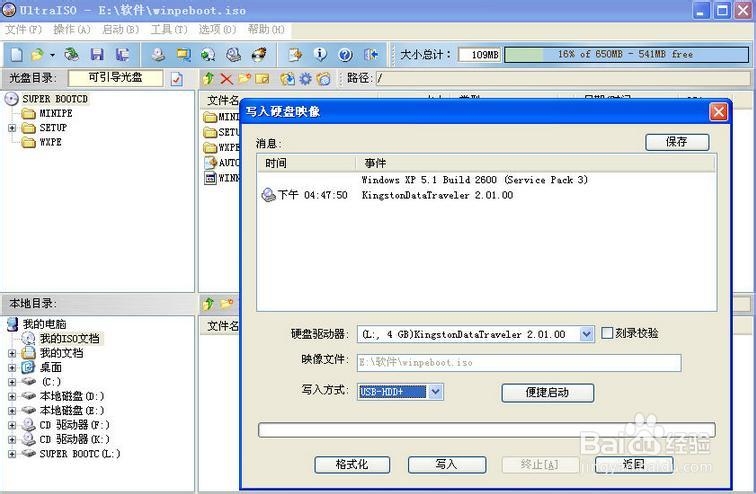Click the extract files icon in disc toolbar
Viewport: 756px width, 494px height.
(288, 79)
